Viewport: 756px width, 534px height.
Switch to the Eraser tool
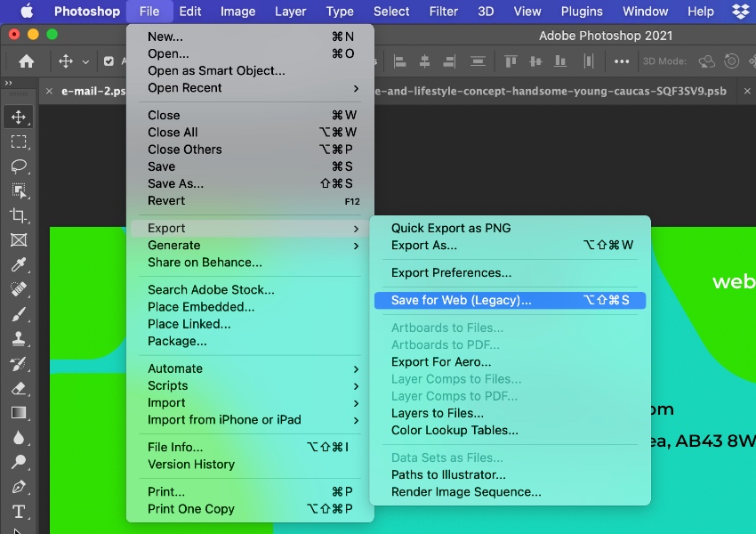pos(18,388)
